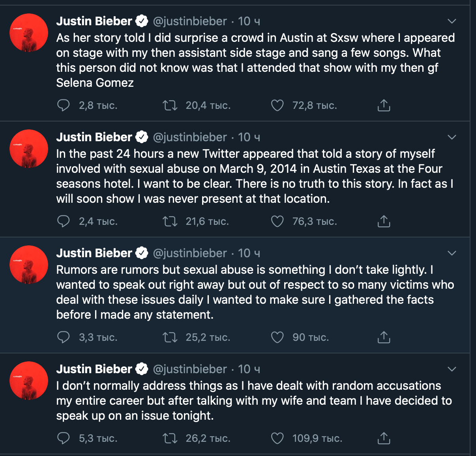This screenshot has width=476, height=456.
Task: Reply to the Selena Gomez tweet
Action: click(x=64, y=105)
